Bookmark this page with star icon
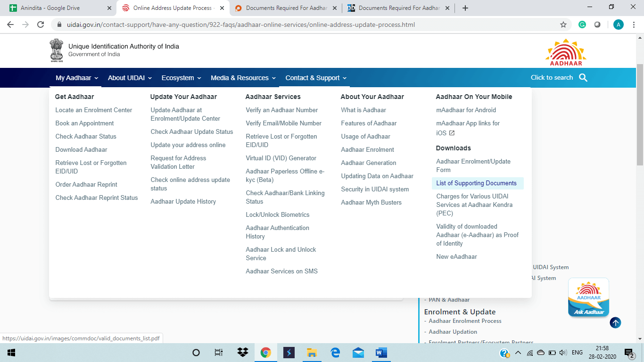This screenshot has width=644, height=362. 563,25
